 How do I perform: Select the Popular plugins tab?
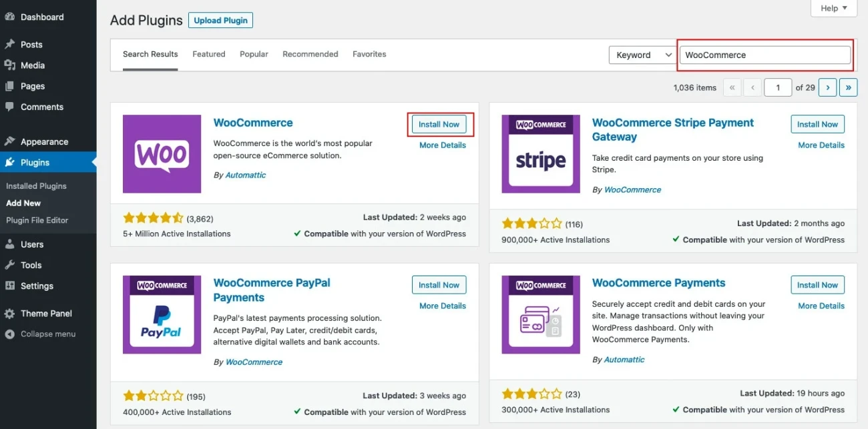click(254, 54)
